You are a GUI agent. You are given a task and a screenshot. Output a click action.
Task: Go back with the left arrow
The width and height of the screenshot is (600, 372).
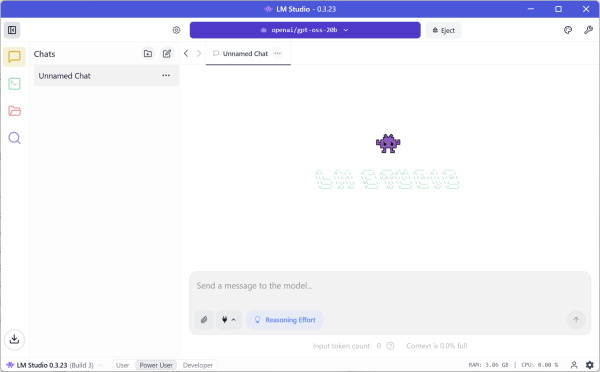click(186, 54)
